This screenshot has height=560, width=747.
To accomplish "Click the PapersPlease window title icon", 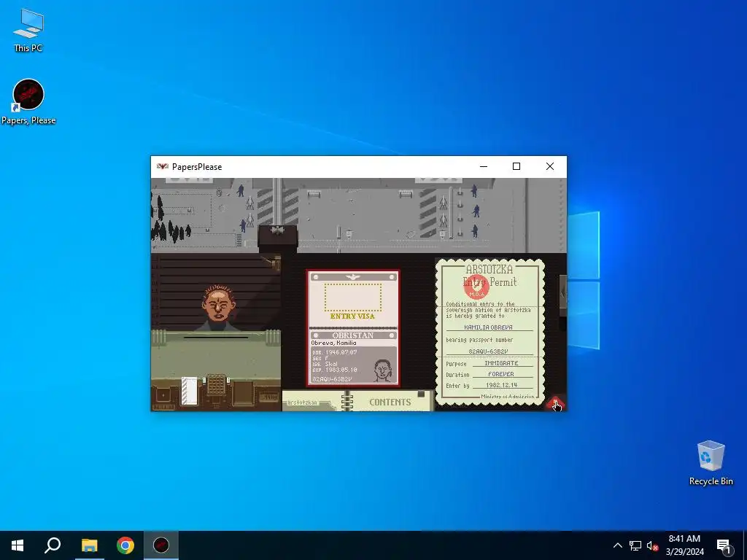I will (163, 167).
